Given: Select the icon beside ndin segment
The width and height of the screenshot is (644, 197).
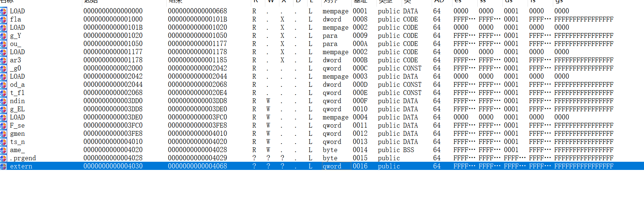Looking at the screenshot, I should coord(3,101).
